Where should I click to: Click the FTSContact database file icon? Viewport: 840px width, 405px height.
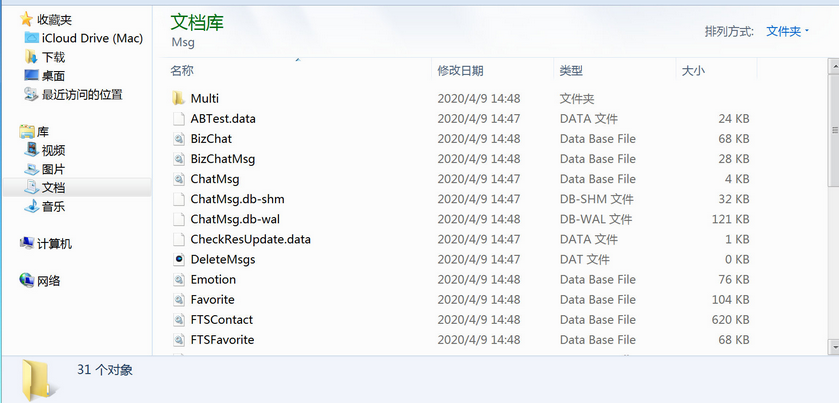tap(178, 319)
